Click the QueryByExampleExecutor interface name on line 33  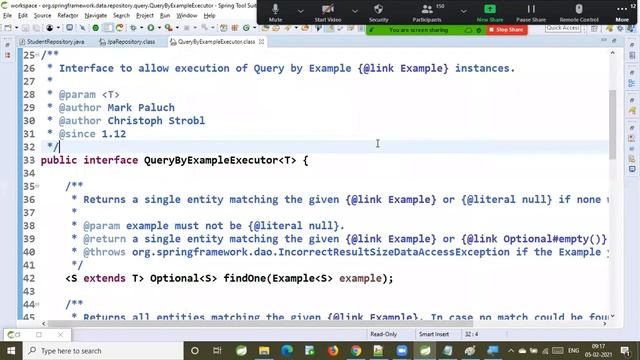[x=211, y=160]
